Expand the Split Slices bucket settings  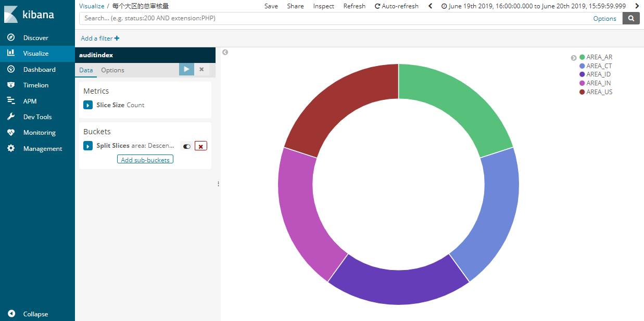(x=88, y=146)
